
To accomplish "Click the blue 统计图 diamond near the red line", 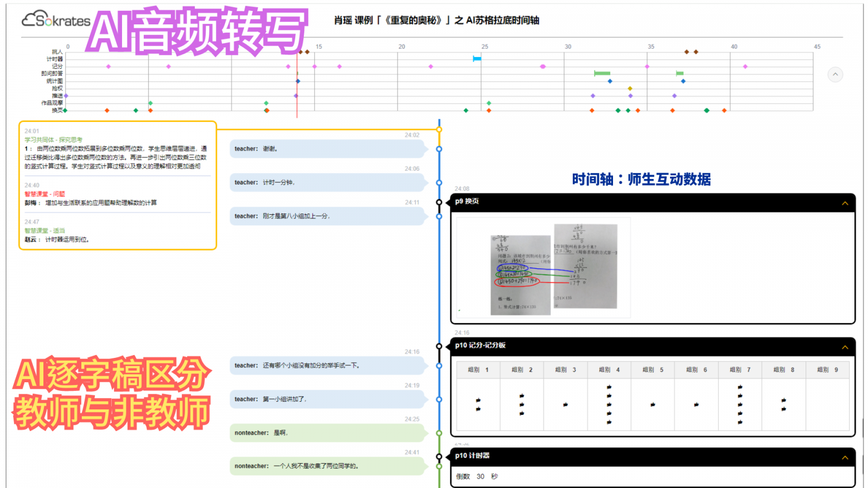I will pyautogui.click(x=298, y=81).
